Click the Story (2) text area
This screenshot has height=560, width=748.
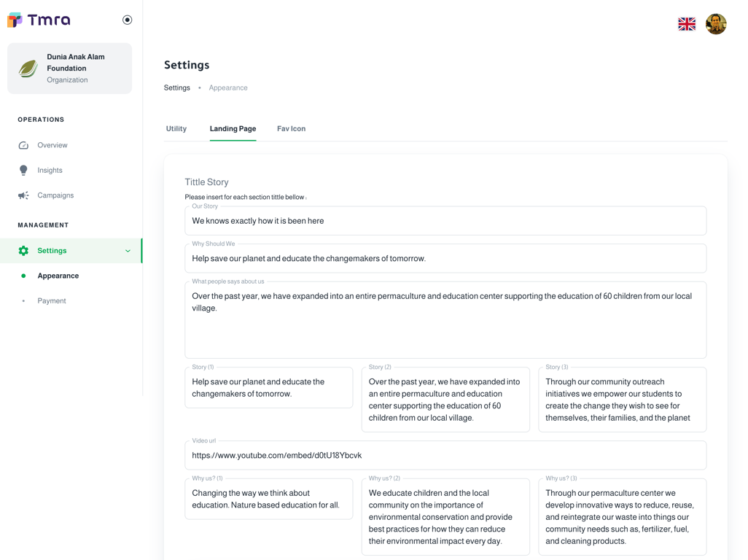coord(445,400)
